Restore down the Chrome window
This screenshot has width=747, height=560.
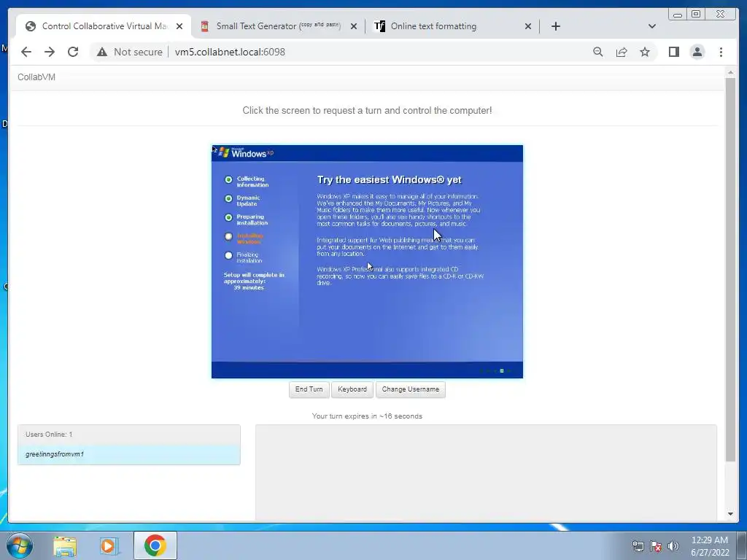click(x=695, y=15)
